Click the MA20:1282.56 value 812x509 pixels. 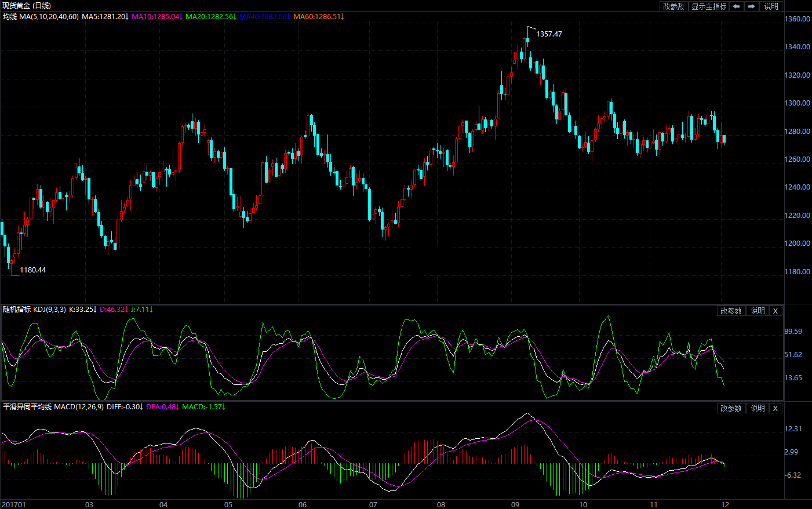pyautogui.click(x=211, y=17)
